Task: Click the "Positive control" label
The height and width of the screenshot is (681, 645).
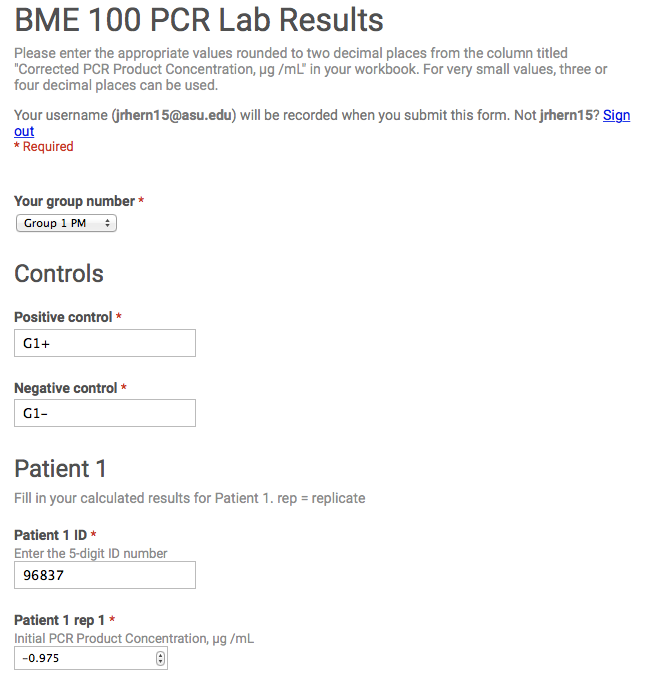Action: (63, 317)
